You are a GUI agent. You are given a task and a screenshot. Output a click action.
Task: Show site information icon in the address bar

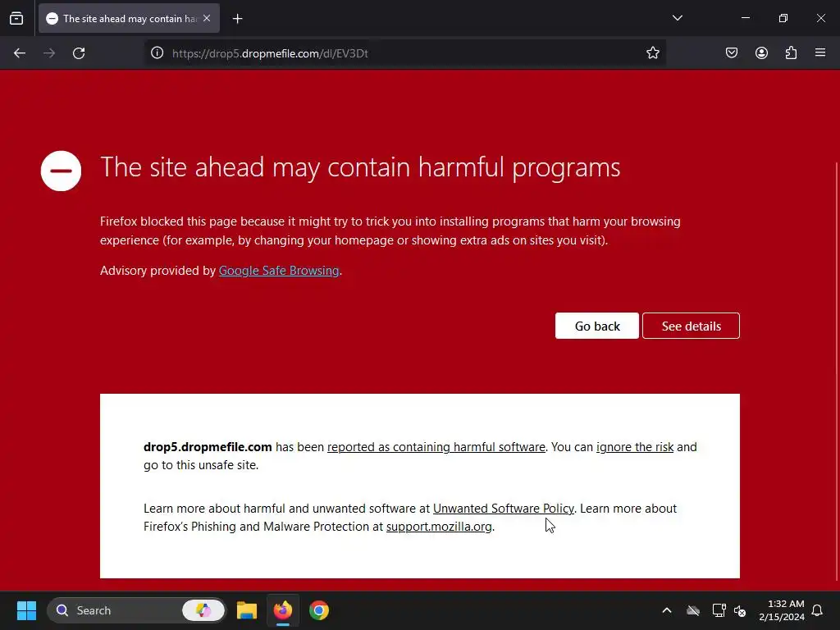(x=157, y=52)
